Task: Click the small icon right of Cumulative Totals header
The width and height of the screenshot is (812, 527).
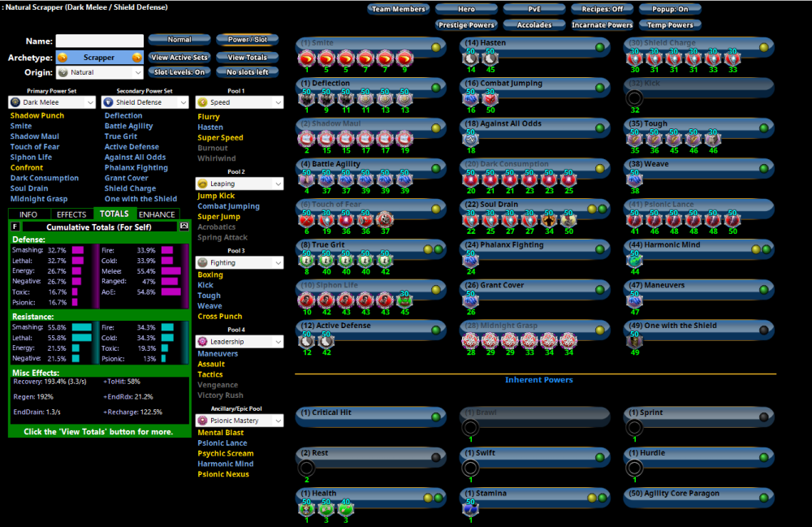Action: tap(184, 227)
